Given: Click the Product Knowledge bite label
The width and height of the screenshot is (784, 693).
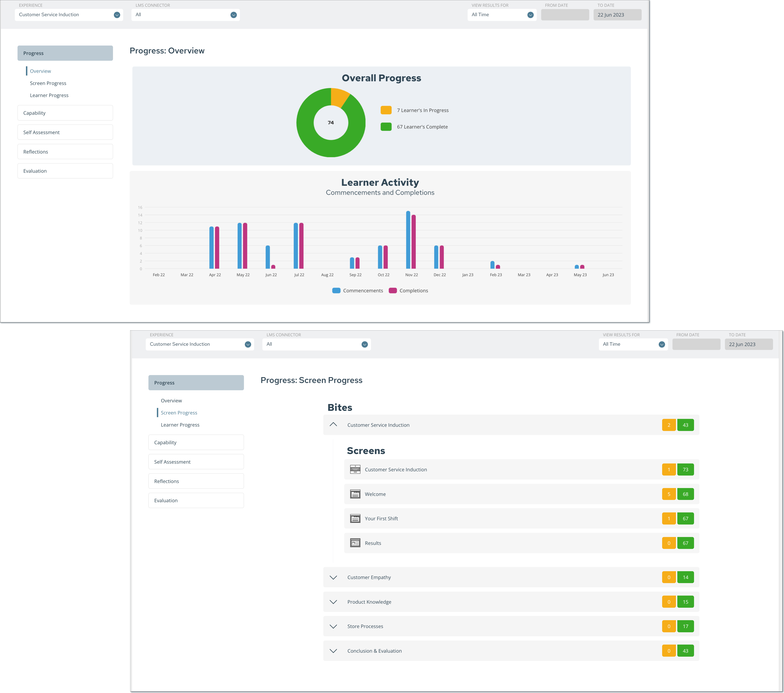Looking at the screenshot, I should [369, 602].
